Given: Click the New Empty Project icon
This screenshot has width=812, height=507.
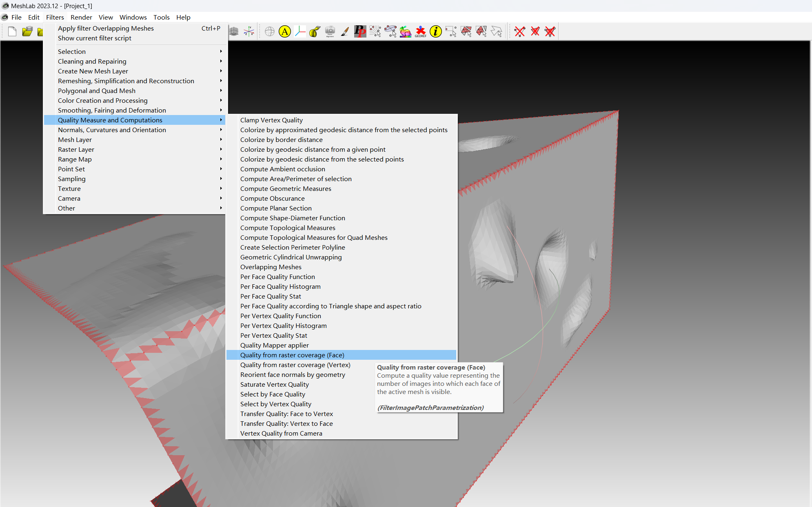Looking at the screenshot, I should tap(12, 31).
